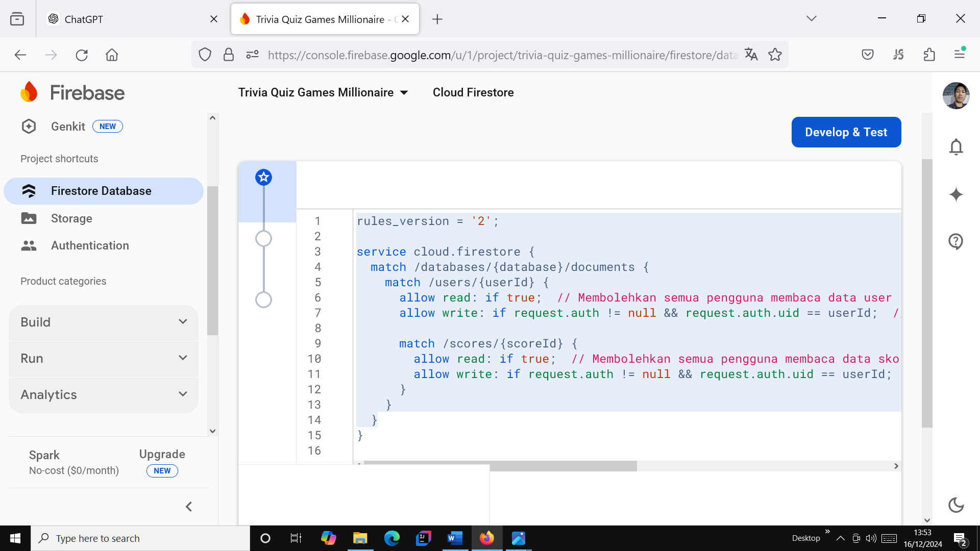The height and width of the screenshot is (551, 980).
Task: Open the help question mark icon
Action: [x=956, y=241]
